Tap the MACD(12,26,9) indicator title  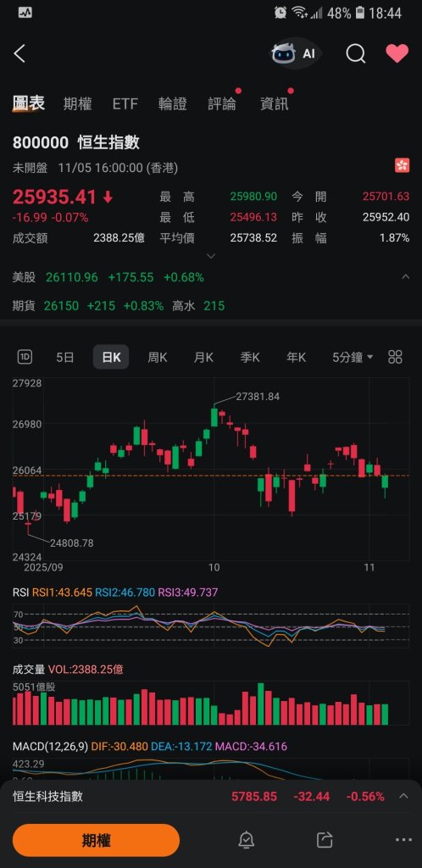[x=50, y=746]
